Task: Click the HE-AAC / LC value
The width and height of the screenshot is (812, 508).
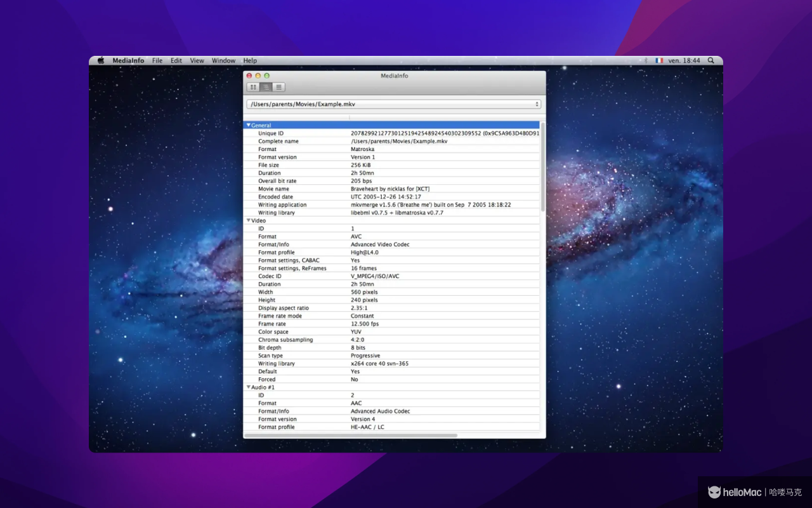Action: 367,427
